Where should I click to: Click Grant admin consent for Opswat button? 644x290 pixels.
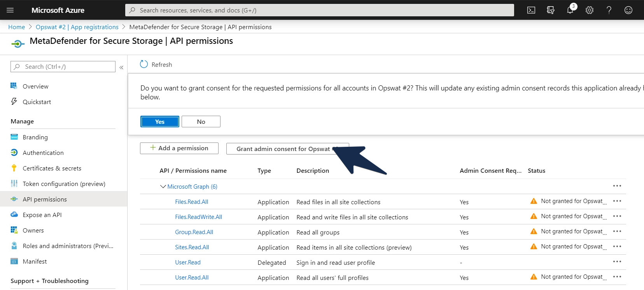pyautogui.click(x=287, y=149)
